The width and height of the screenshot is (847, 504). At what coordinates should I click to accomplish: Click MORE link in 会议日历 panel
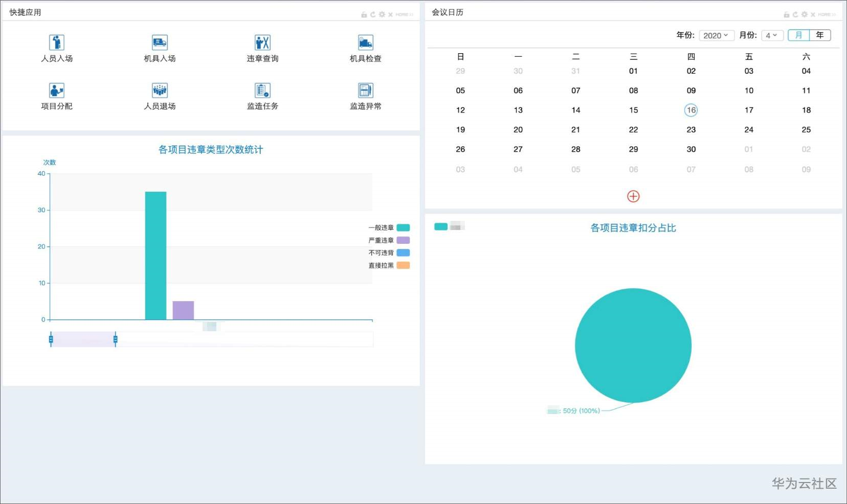click(827, 15)
